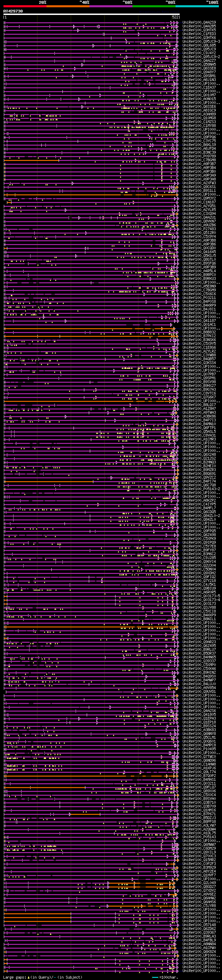This screenshot has height=980, width=222.
Task: Click hit label UniRef100_B7Q0P2
Action: click(199, 775)
